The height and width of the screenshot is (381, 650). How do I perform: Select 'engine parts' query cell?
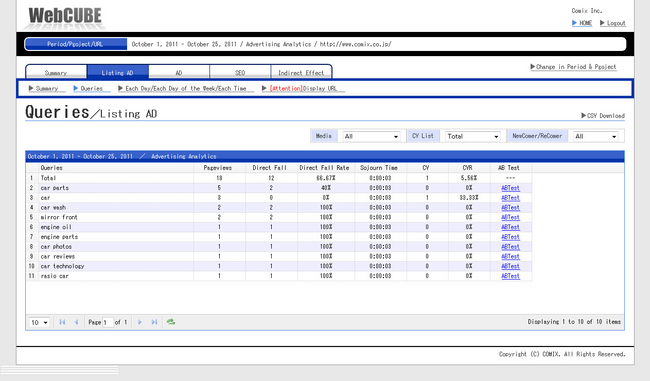pyautogui.click(x=116, y=237)
